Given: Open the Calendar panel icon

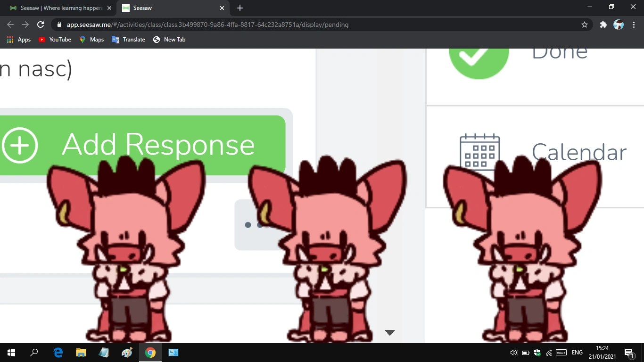Looking at the screenshot, I should (x=479, y=151).
